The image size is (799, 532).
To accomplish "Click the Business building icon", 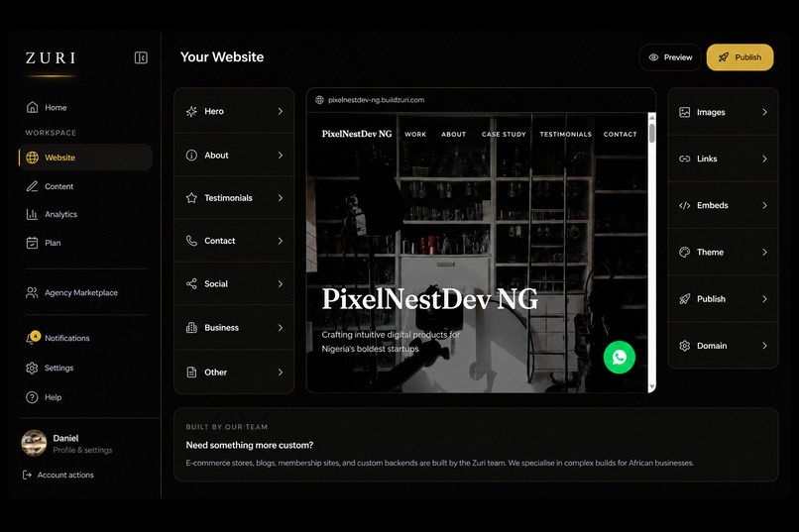I will 191,327.
